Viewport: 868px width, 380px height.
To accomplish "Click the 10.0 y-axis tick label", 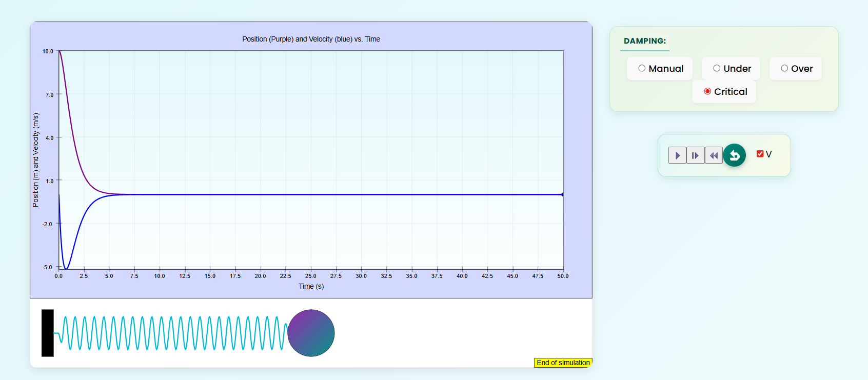I will [x=48, y=51].
